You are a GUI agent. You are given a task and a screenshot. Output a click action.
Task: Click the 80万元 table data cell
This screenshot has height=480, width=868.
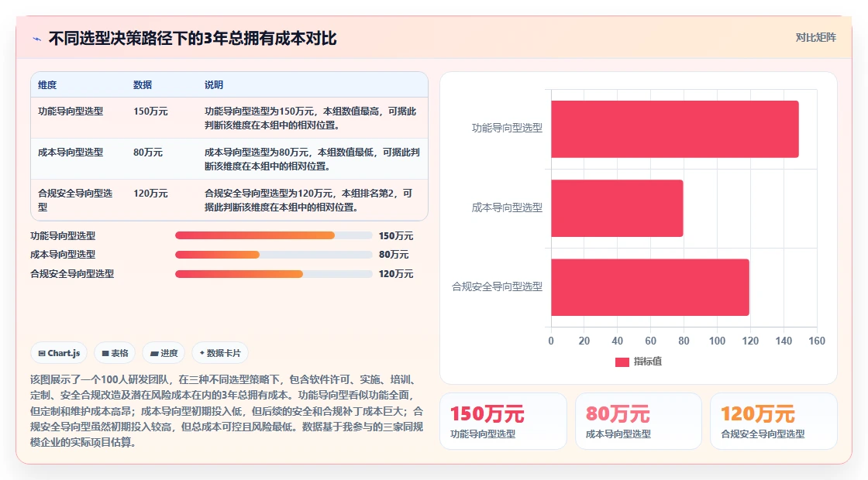[148, 152]
